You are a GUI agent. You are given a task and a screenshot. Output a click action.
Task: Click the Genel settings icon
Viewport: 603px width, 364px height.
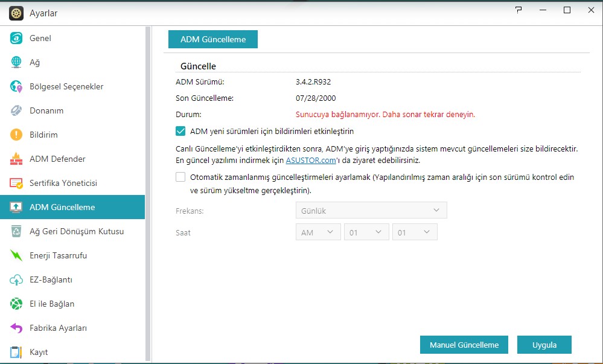click(x=17, y=38)
